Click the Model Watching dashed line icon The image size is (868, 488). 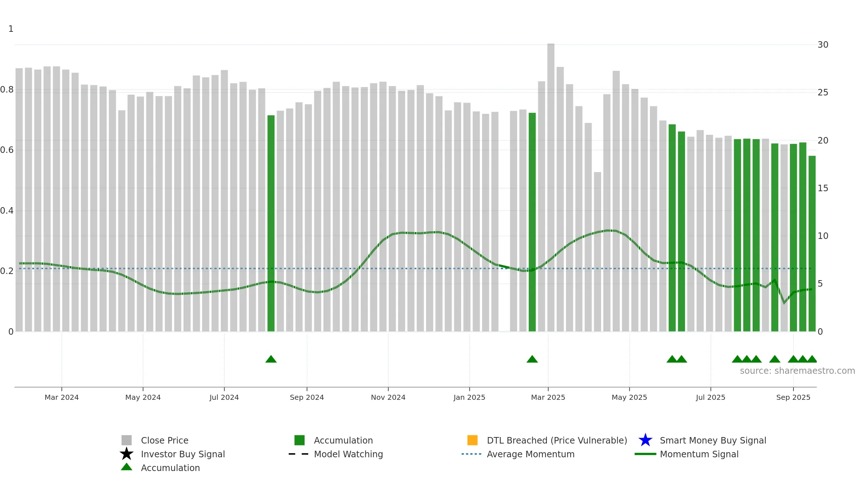point(298,454)
